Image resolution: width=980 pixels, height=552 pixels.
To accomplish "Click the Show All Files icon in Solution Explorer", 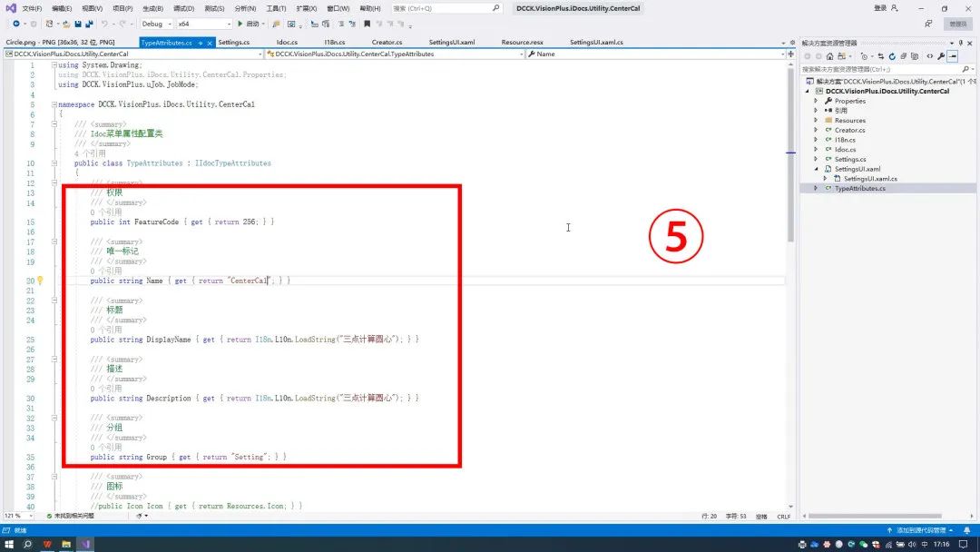I will [915, 56].
